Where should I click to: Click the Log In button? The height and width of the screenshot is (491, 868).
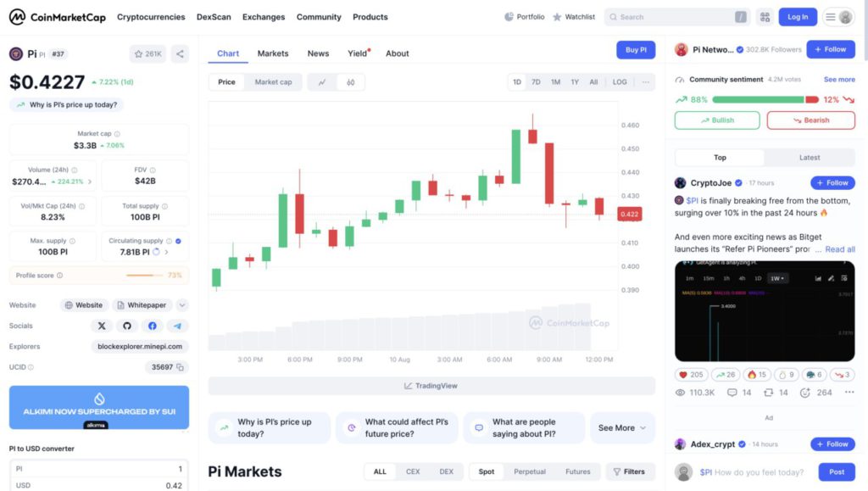pyautogui.click(x=798, y=17)
